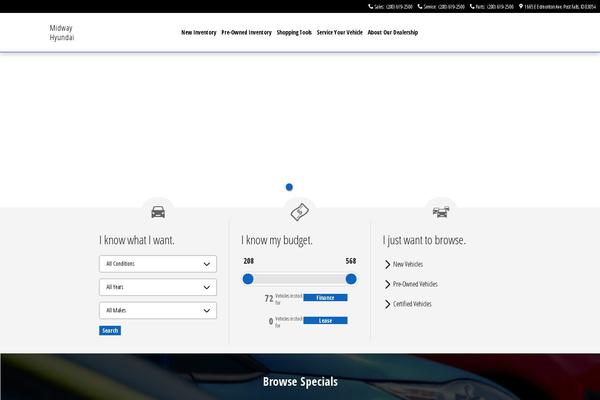Click the Service phone icon
This screenshot has width=600, height=400.
pos(420,7)
